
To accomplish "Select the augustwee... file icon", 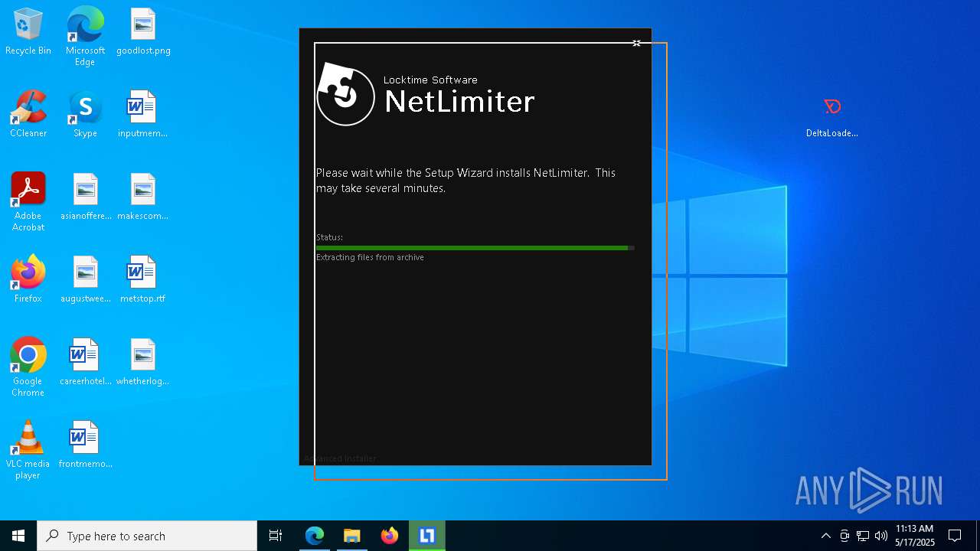I will click(86, 280).
